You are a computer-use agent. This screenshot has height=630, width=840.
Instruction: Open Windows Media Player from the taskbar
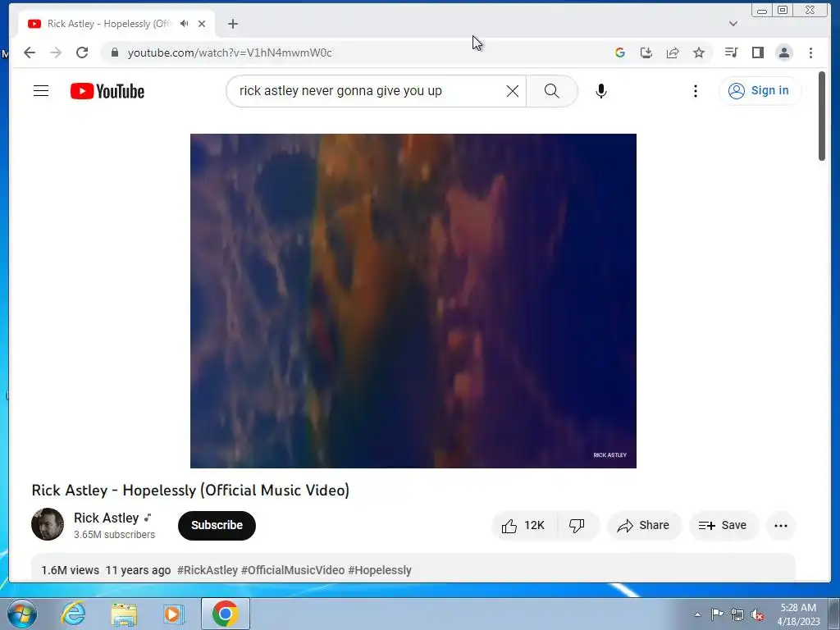coord(174,614)
